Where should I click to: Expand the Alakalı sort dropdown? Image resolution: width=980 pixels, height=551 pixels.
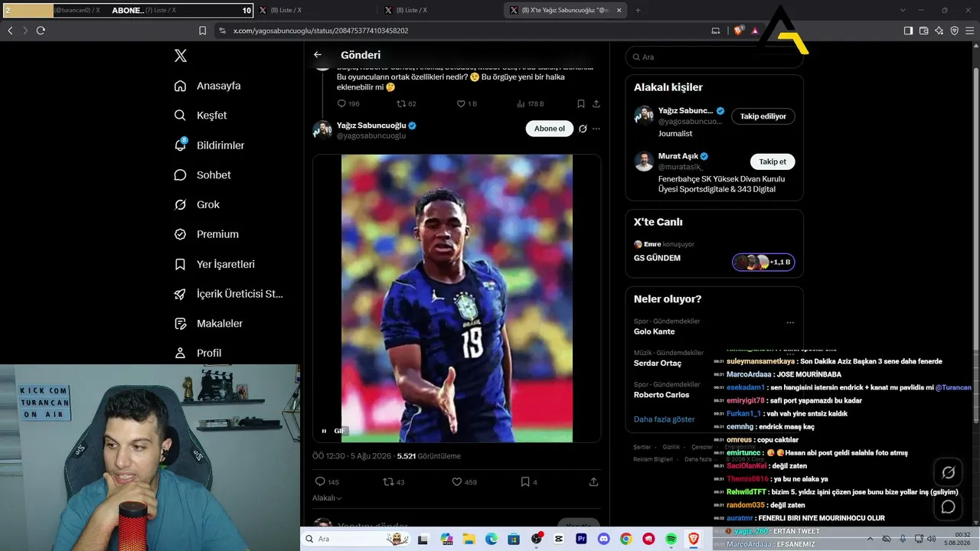[327, 498]
